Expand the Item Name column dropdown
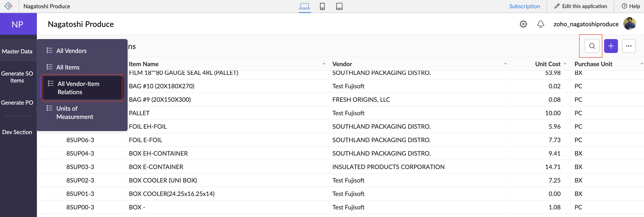644x217 pixels. 324,64
